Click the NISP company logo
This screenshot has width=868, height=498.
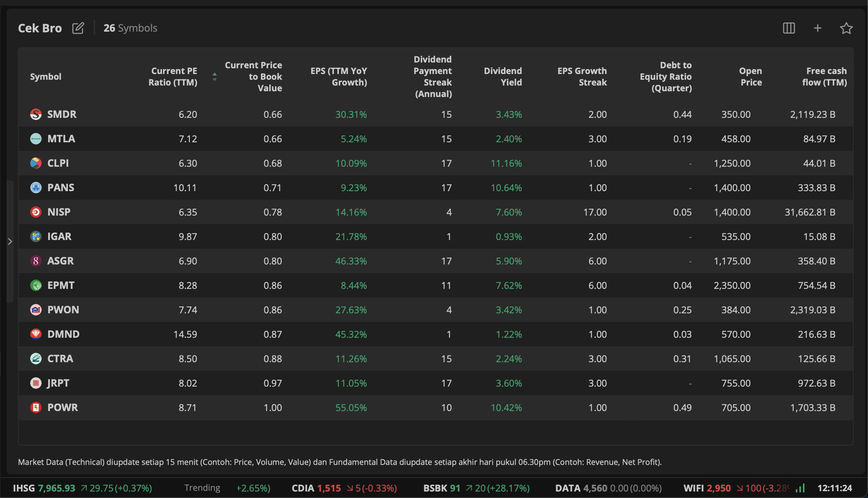[36, 212]
